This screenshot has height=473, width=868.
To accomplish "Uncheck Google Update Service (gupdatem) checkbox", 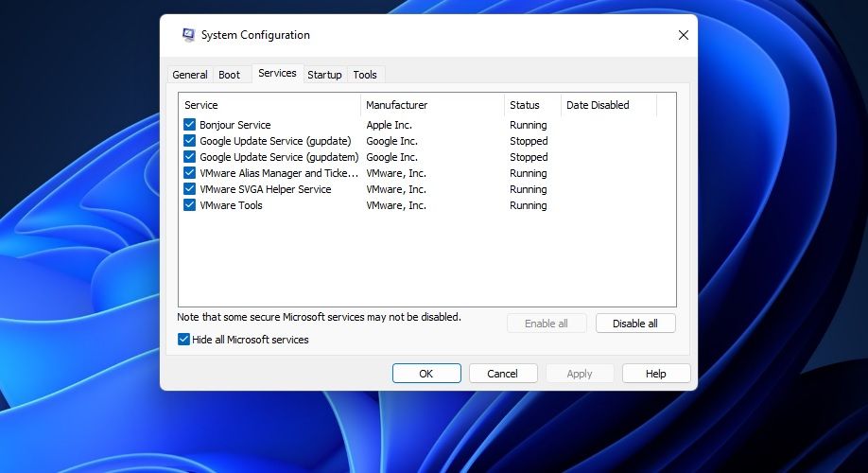I will pyautogui.click(x=189, y=157).
